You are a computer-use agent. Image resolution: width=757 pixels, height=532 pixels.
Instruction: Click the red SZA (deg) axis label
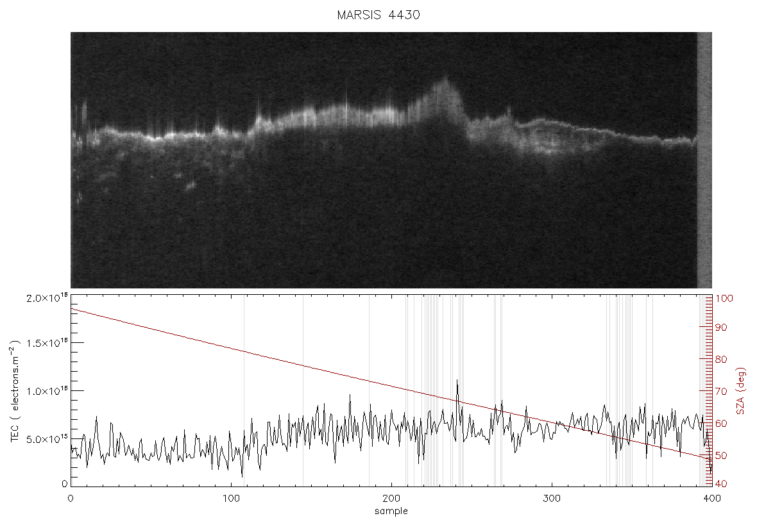point(741,391)
